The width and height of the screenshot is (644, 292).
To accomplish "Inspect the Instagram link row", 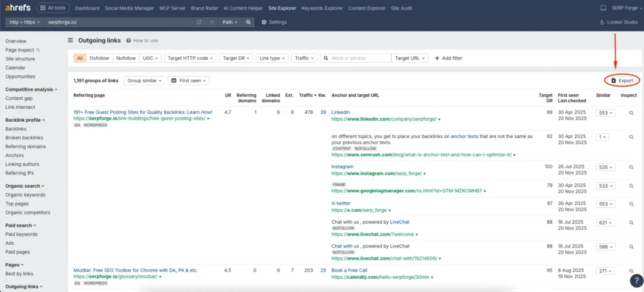I will click(x=631, y=167).
